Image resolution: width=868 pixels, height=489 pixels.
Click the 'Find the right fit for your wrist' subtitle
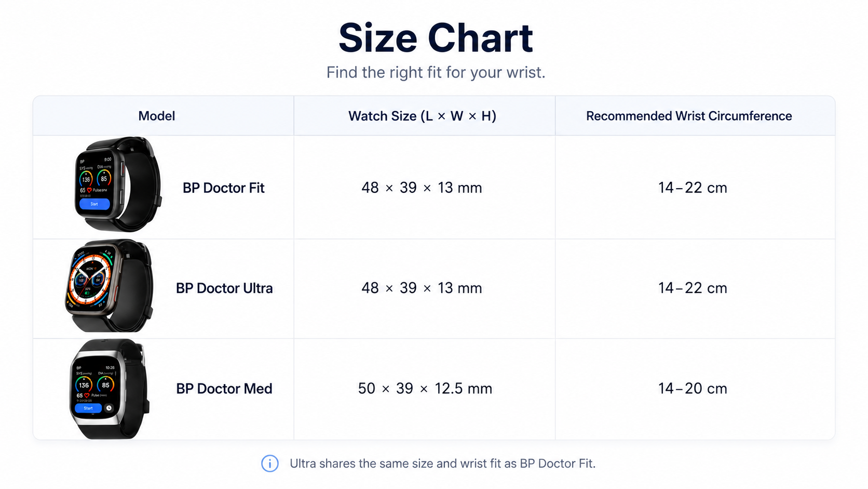pyautogui.click(x=436, y=72)
